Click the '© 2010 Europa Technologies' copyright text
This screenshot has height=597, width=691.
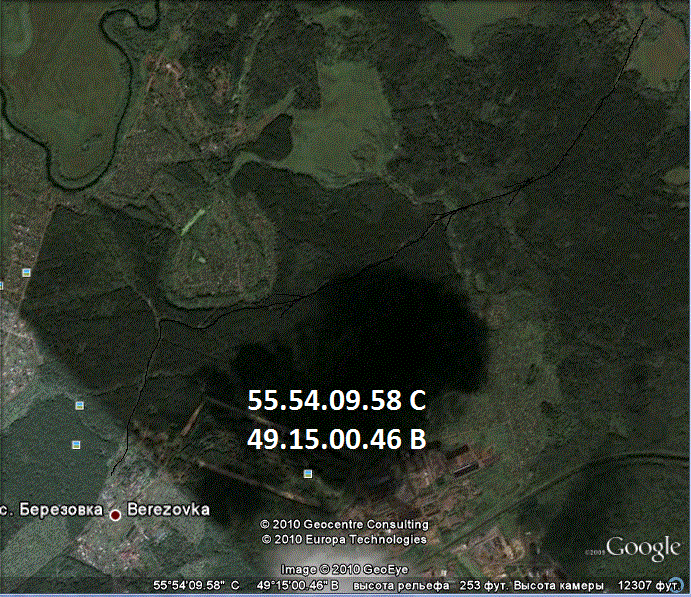[344, 539]
